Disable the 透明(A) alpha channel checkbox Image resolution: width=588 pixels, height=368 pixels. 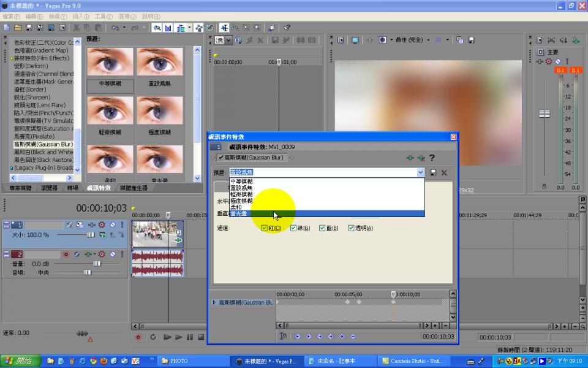click(x=351, y=228)
